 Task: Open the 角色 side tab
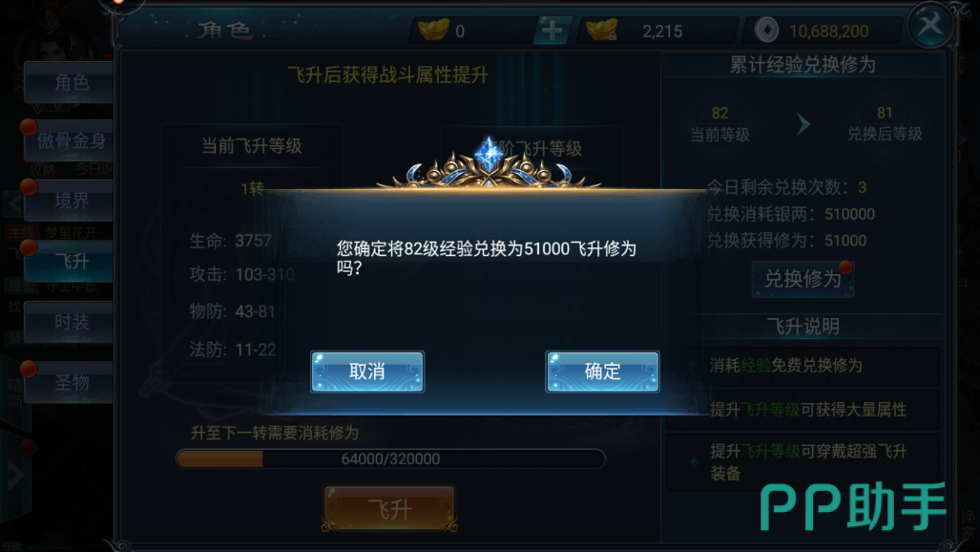(x=69, y=82)
